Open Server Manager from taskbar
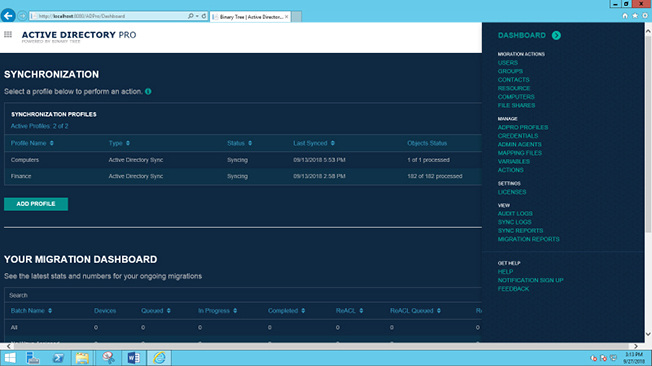The image size is (652, 366). tap(32, 358)
